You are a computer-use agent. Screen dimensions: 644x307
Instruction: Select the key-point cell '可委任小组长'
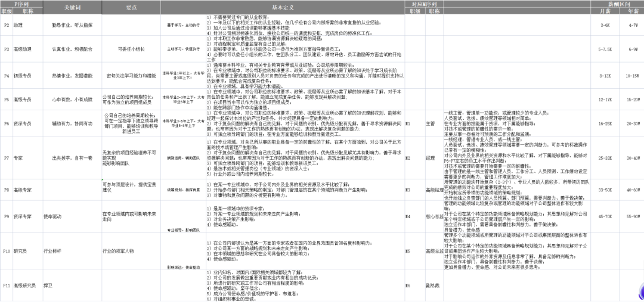click(x=131, y=49)
